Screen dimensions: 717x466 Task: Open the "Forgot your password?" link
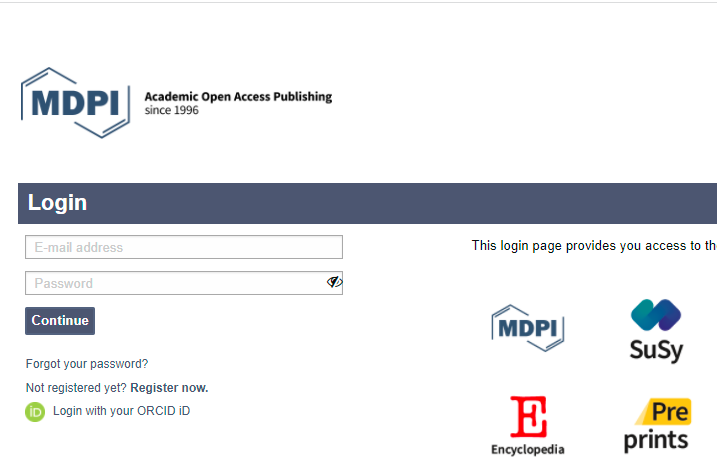coord(87,364)
